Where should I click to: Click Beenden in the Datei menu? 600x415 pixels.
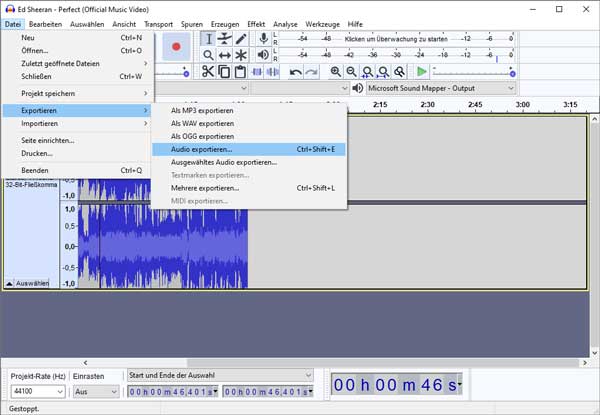point(77,171)
